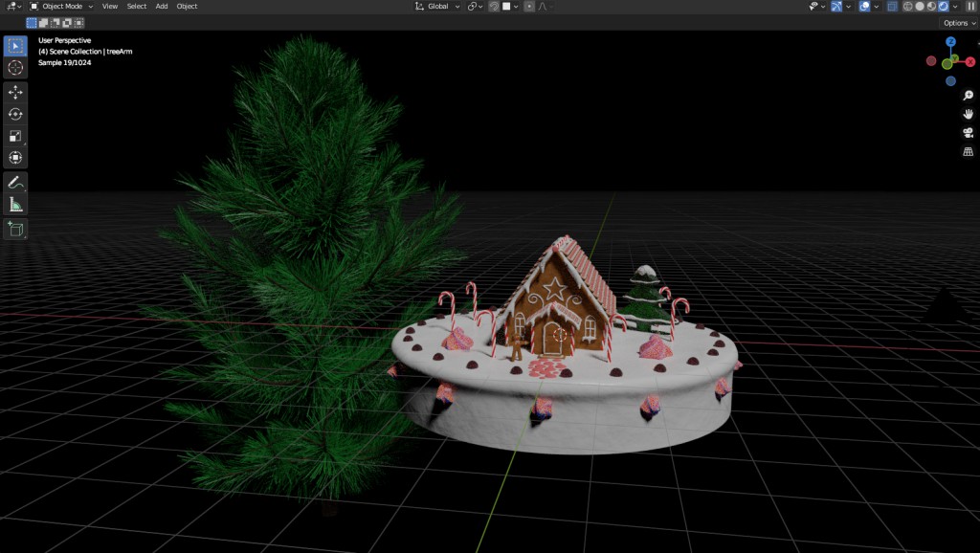Choose the Annotate pencil tool
980x553 pixels.
click(x=15, y=182)
